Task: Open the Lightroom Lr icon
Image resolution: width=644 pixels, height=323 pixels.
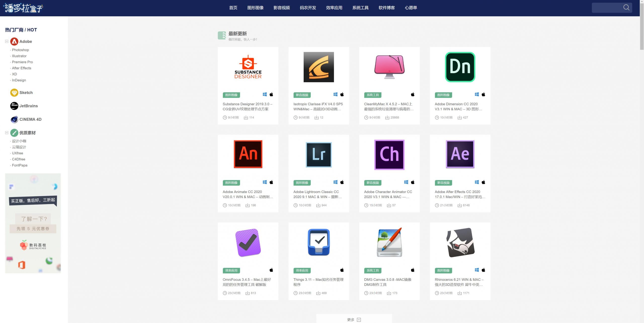Action: click(319, 155)
